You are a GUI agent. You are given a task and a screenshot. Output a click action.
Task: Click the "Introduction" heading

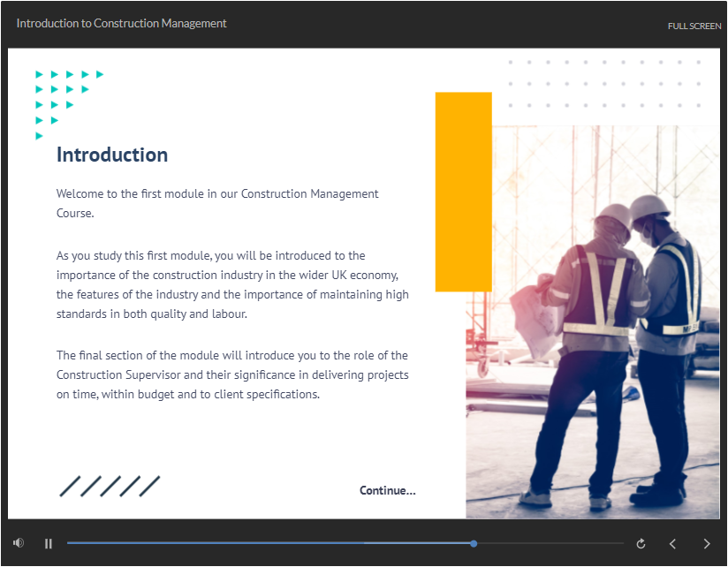111,155
